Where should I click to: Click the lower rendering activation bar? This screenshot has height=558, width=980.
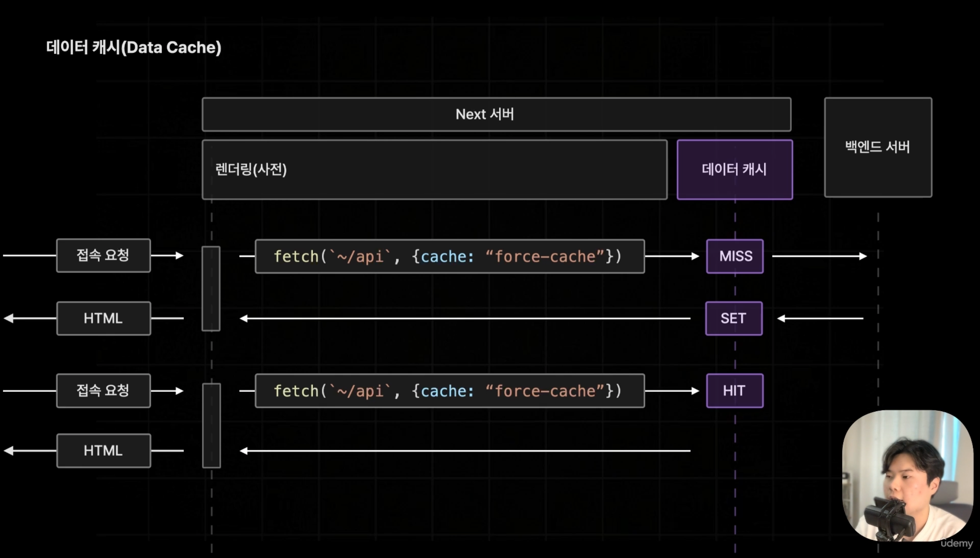[x=212, y=425]
